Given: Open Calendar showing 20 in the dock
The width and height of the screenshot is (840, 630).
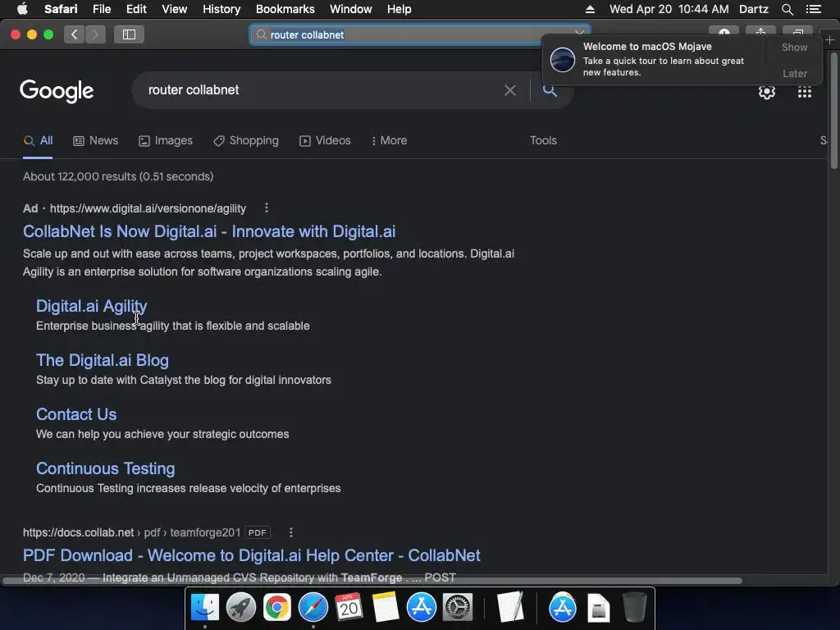Looking at the screenshot, I should point(349,608).
